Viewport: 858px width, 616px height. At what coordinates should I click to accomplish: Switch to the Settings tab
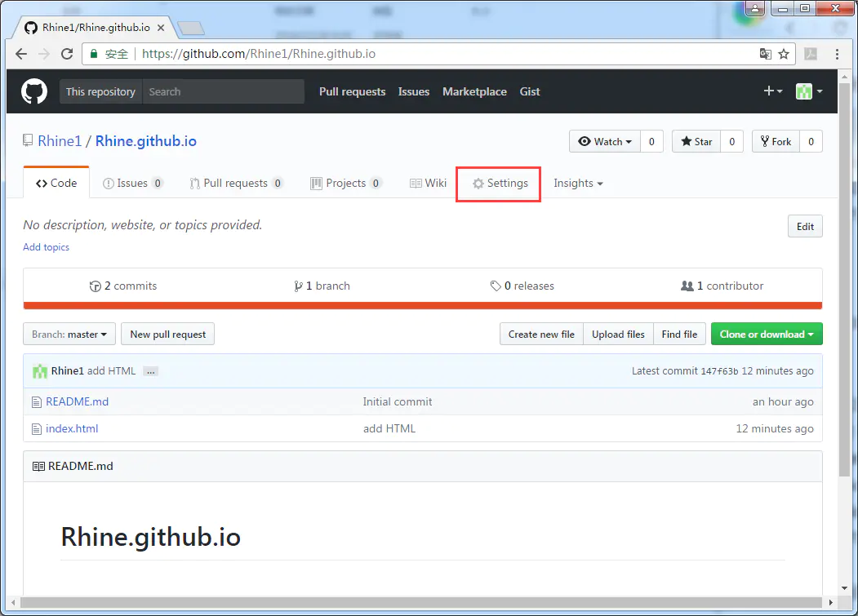[500, 184]
